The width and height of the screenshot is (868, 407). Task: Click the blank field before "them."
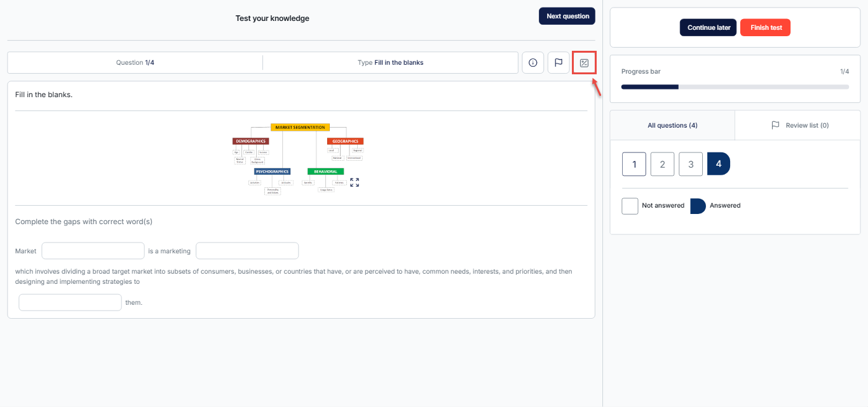[70, 302]
